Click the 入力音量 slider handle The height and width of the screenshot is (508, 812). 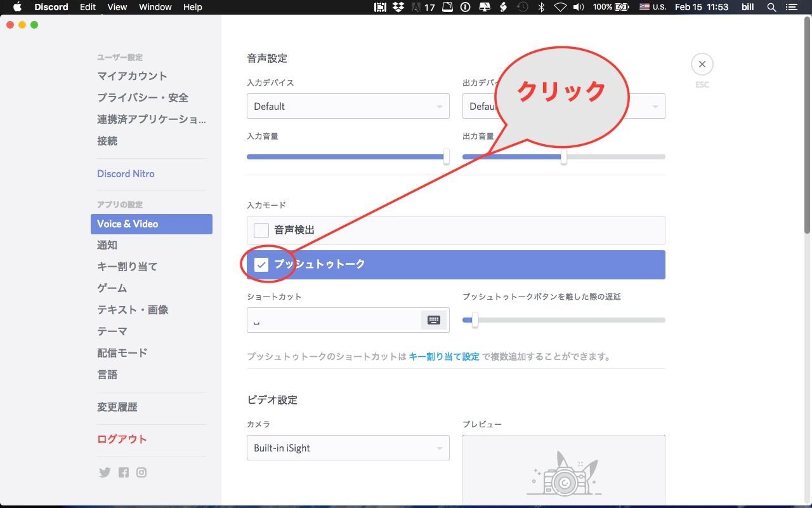(x=447, y=157)
